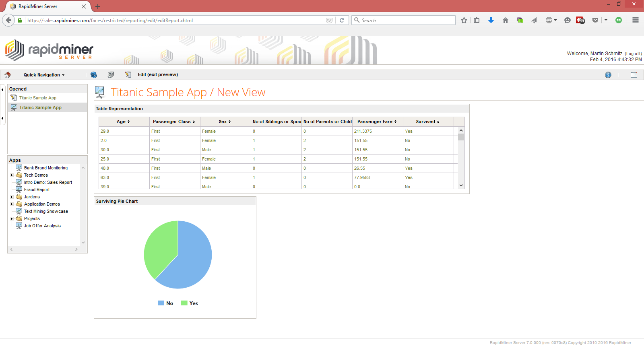Click the notepad pencil edit icon
The image size is (644, 346).
click(128, 75)
